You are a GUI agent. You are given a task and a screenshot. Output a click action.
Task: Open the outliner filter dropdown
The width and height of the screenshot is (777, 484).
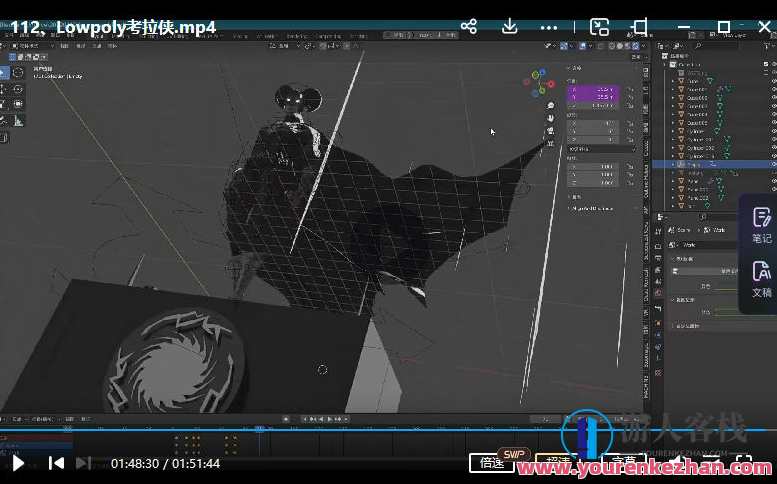[768, 46]
